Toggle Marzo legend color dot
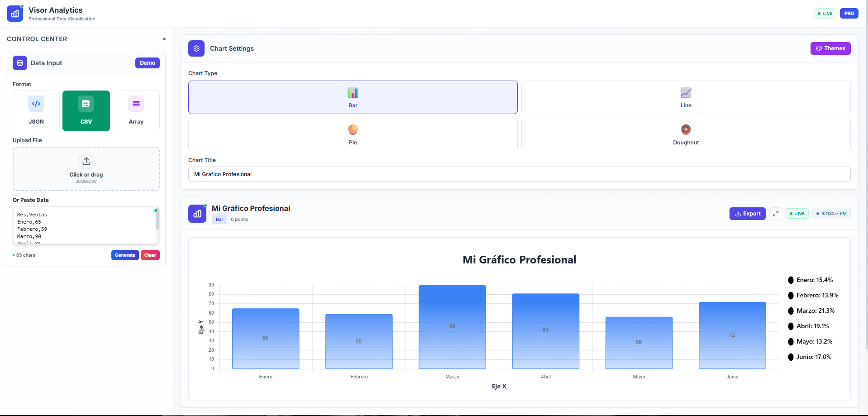Screen dimensions: 868x416 791,311
